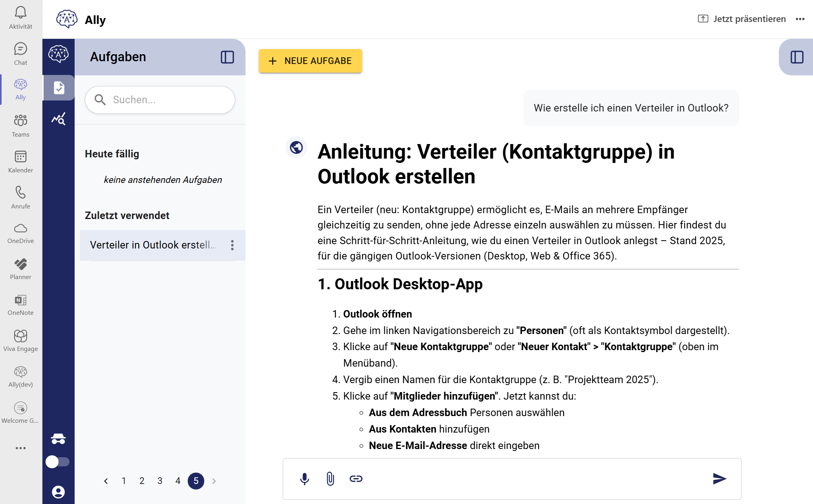Click the incognito spy icon
The image size is (813, 504).
58,439
